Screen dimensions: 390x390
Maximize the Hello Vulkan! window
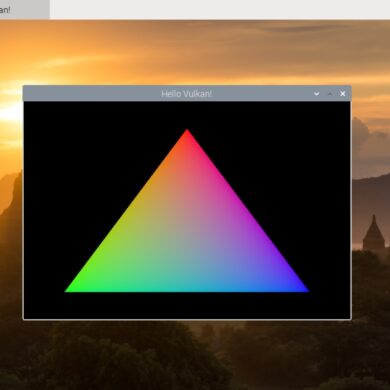coord(330,94)
